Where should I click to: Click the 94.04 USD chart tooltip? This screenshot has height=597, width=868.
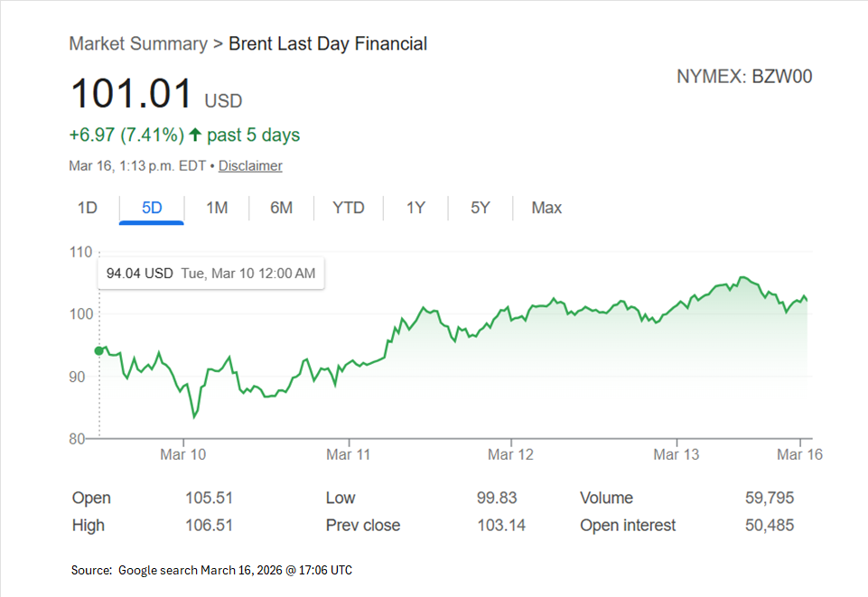(x=210, y=274)
